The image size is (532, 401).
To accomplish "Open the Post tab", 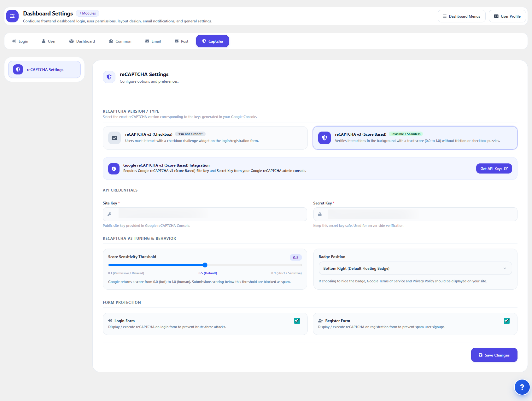I will (x=181, y=41).
